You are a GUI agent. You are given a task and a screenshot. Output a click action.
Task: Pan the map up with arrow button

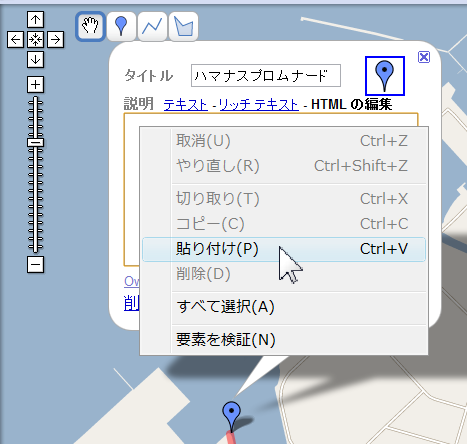(x=35, y=20)
